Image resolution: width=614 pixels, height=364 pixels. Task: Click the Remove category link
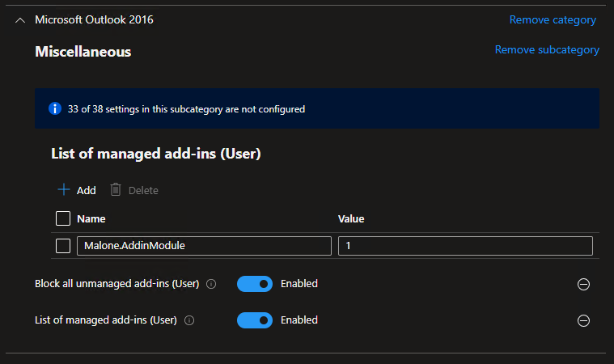point(553,19)
